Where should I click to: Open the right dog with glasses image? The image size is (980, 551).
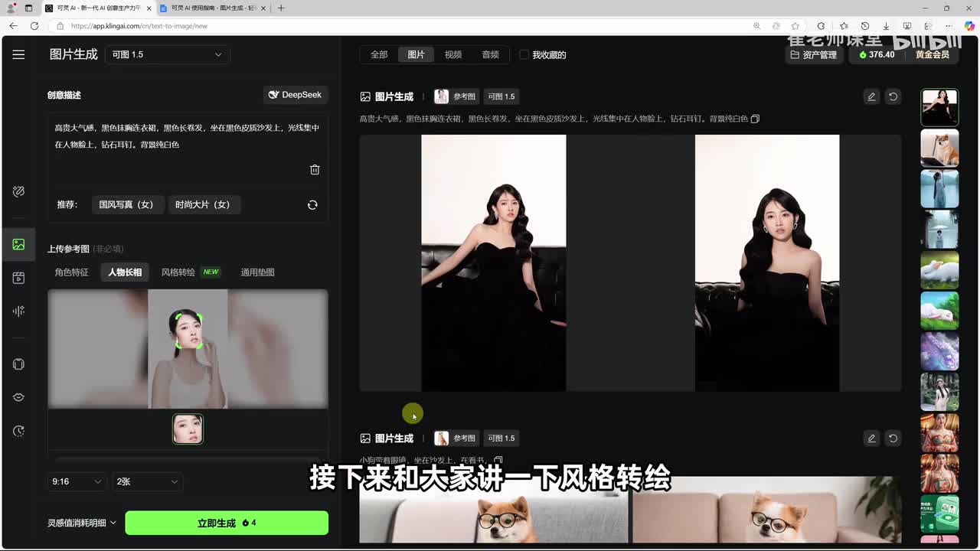coord(767,510)
